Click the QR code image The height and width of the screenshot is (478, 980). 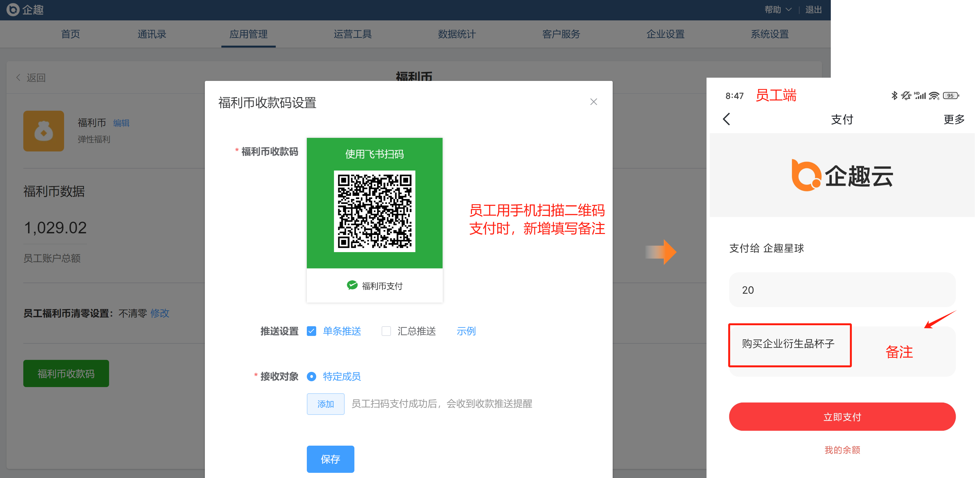coord(374,211)
